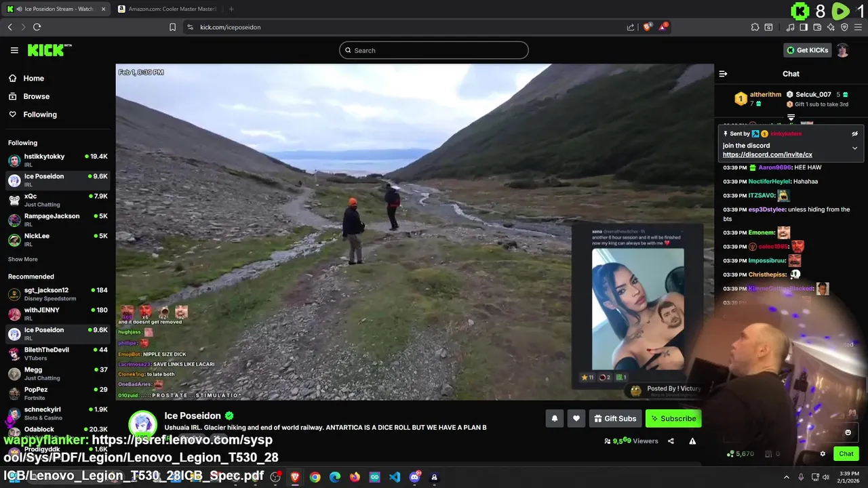Switch to the Amazon Cooler Master tab
The height and width of the screenshot is (488, 868).
tap(170, 9)
